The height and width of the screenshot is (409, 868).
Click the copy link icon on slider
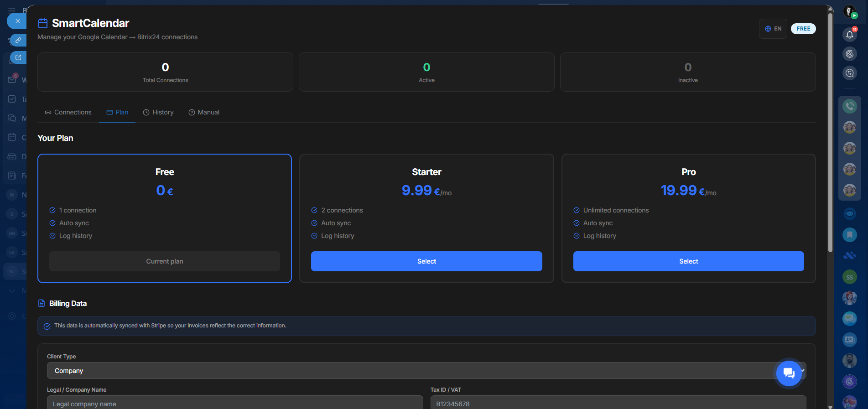[x=18, y=40]
